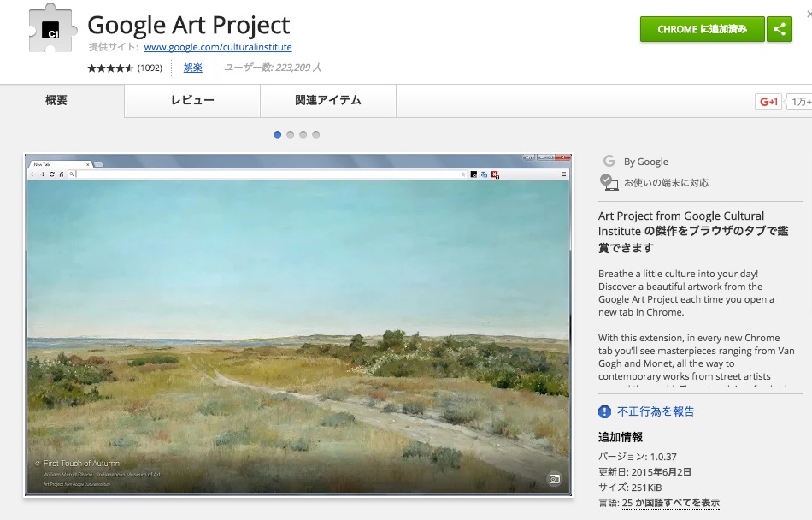Image resolution: width=812 pixels, height=520 pixels.
Task: Show all languages via 25 か国語すべてを表示
Action: (671, 503)
